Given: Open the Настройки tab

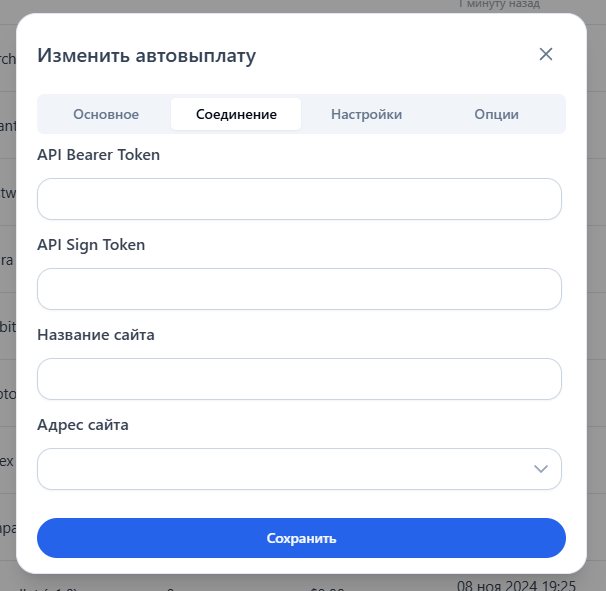Looking at the screenshot, I should point(366,114).
